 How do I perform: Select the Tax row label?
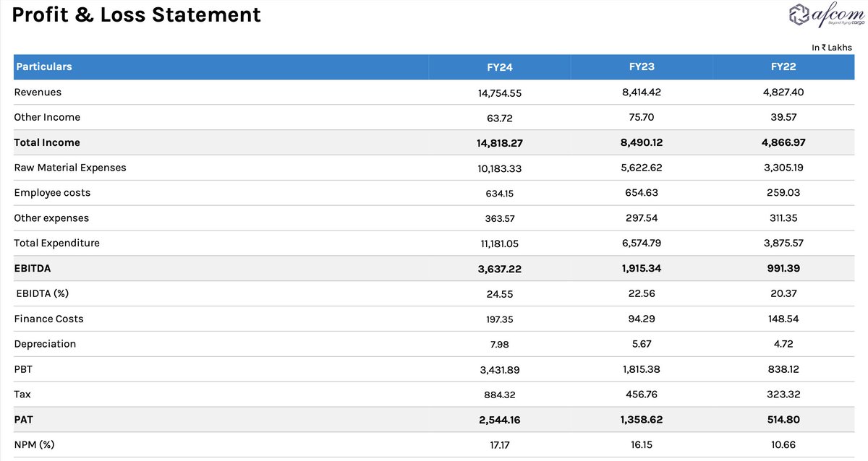click(22, 395)
